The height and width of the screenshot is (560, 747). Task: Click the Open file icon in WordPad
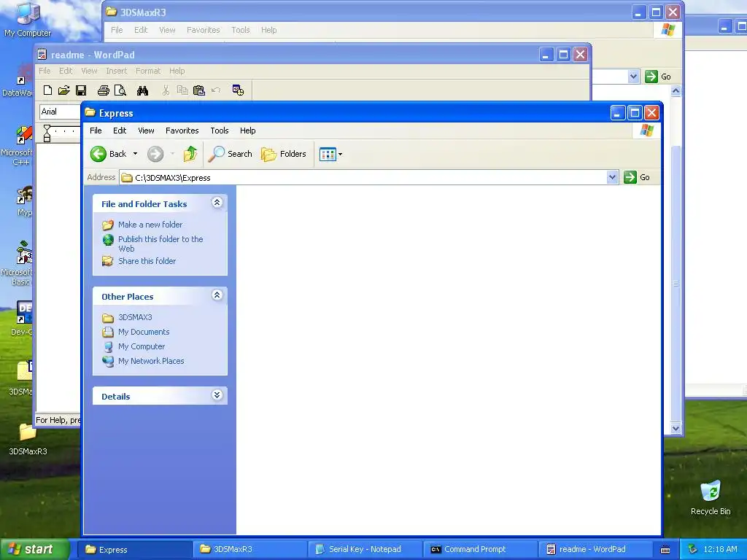tap(64, 90)
